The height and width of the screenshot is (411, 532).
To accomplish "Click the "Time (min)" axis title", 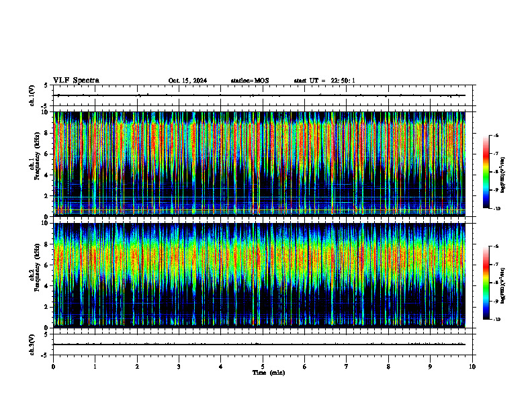I will (269, 373).
